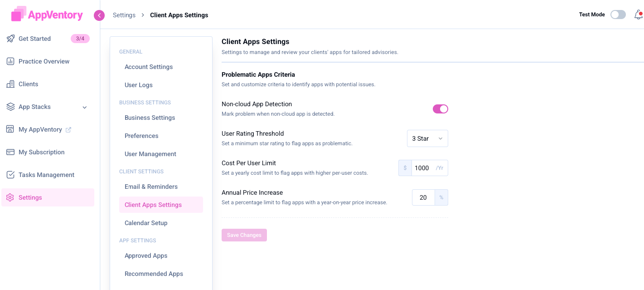Open Calendar Setup

pos(146,223)
